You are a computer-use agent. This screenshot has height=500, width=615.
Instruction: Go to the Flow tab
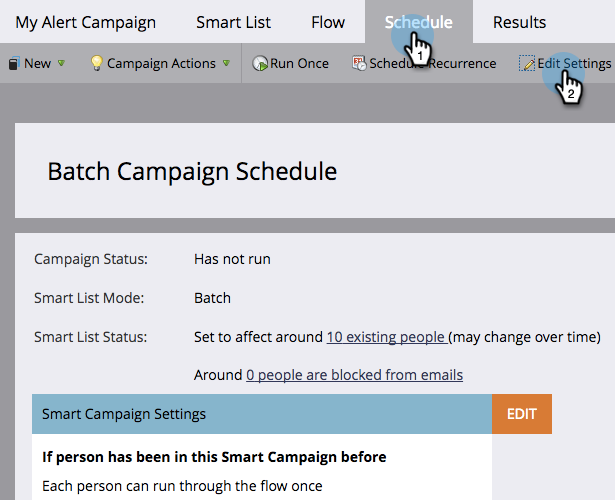point(328,22)
